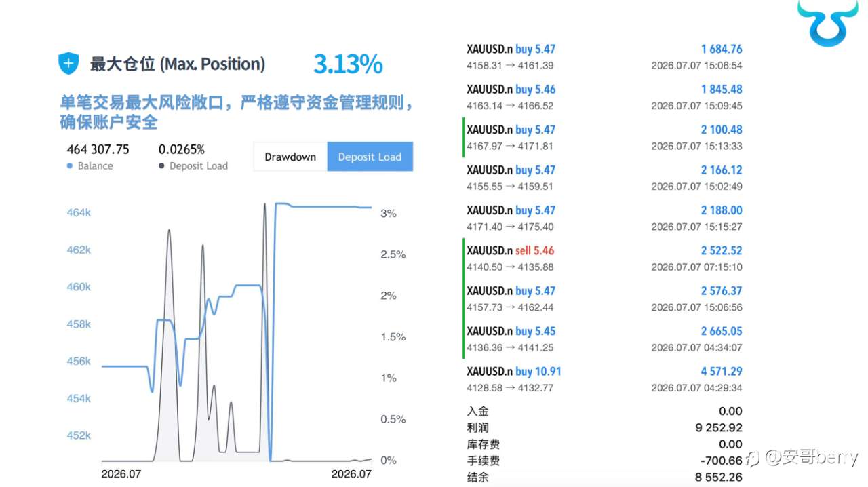Open the trade with profit 1 684.76

pos(604,57)
